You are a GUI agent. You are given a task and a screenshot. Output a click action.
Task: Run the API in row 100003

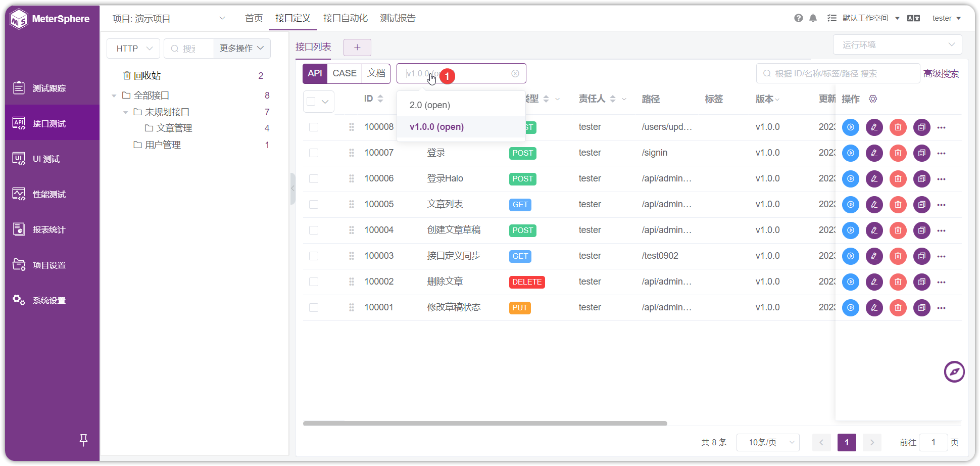click(x=851, y=256)
